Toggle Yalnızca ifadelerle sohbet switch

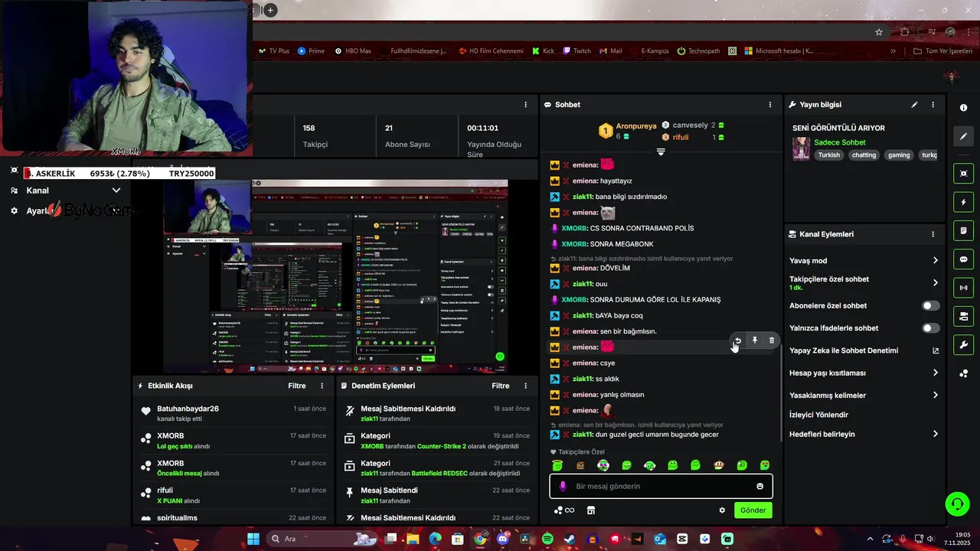tap(930, 328)
